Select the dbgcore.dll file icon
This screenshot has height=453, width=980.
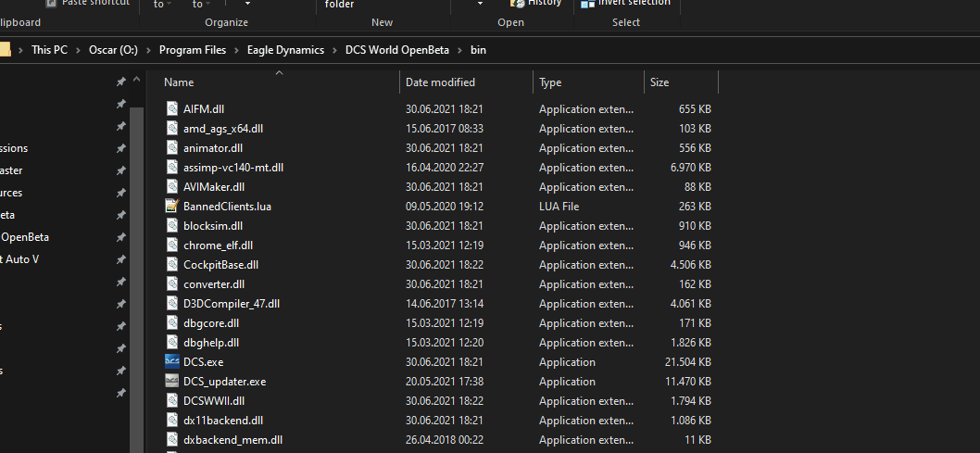[x=172, y=323]
